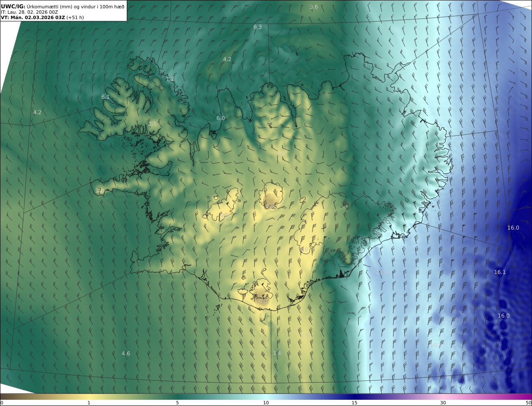Click the map value "4.6"
The width and height of the screenshot is (532, 406).
tap(126, 354)
